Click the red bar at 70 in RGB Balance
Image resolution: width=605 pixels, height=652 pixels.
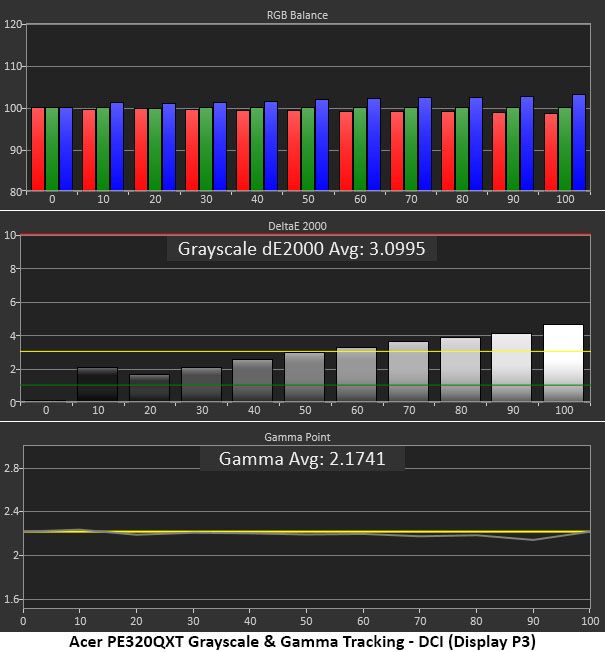(x=397, y=151)
